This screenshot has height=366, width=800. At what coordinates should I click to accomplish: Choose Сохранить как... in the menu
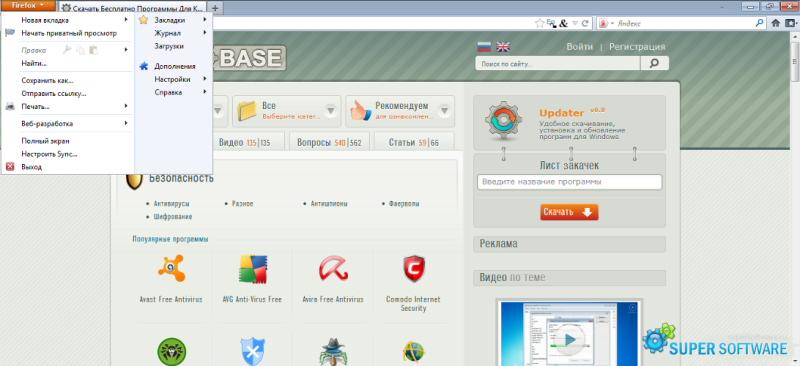tap(67, 80)
